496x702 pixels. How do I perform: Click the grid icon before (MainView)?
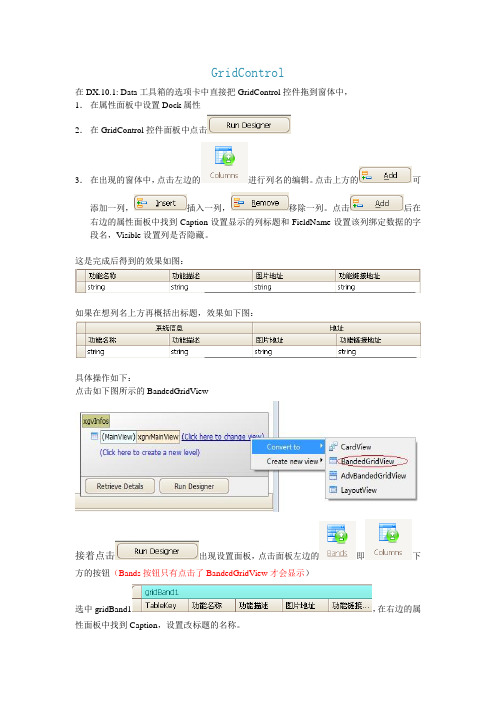tap(94, 436)
